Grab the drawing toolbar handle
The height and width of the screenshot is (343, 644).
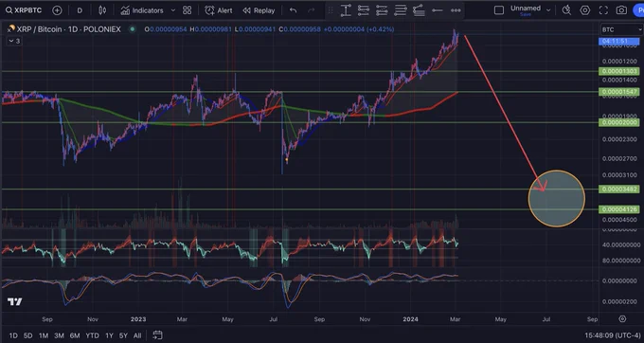pos(331,10)
